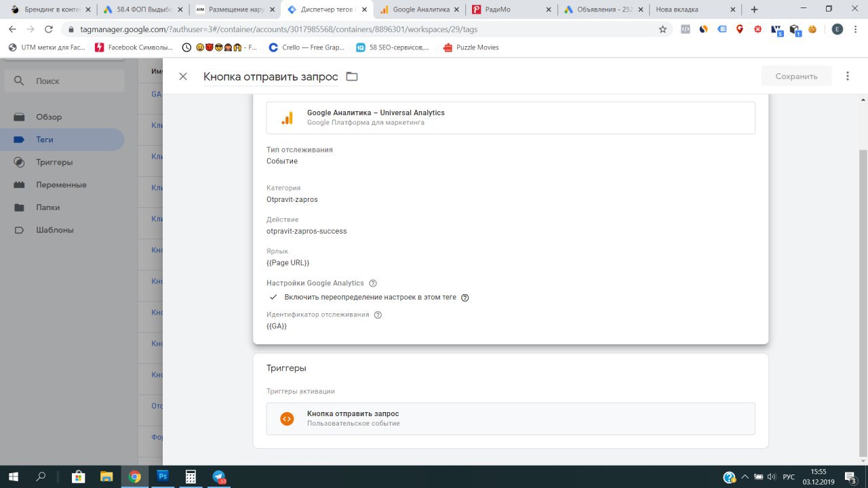868x488 pixels.
Task: Open Telegram from the taskbar
Action: [219, 476]
